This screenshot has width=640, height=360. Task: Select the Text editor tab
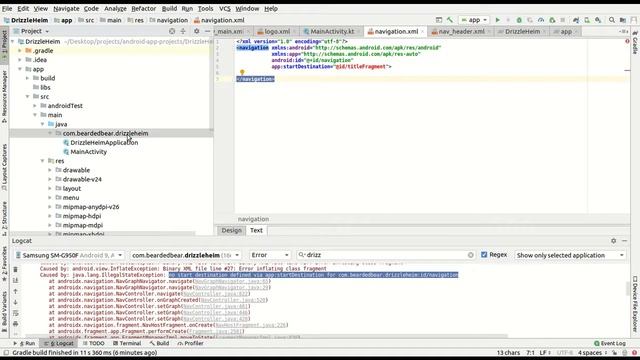(x=256, y=230)
